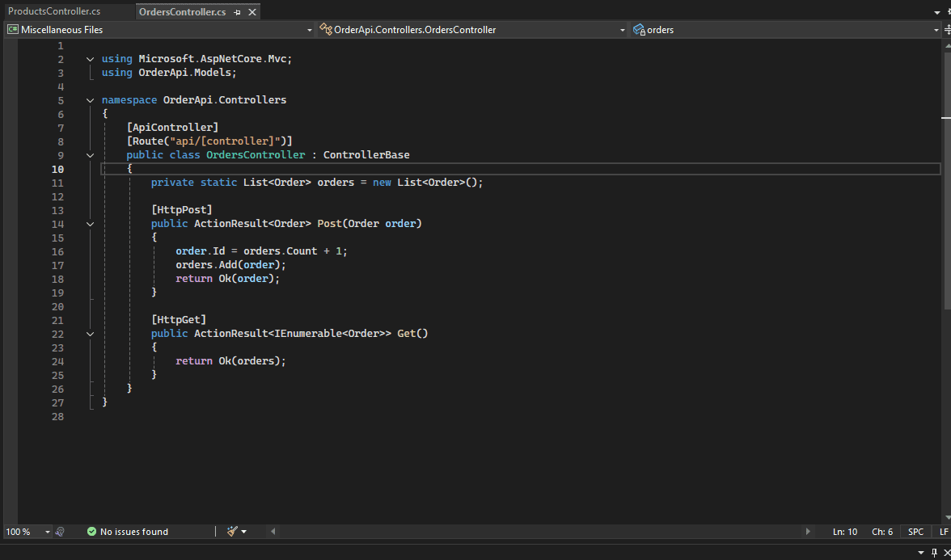Viewport: 951px width, 560px height.
Task: Open the code cleanup profile arrow
Action: [x=244, y=532]
